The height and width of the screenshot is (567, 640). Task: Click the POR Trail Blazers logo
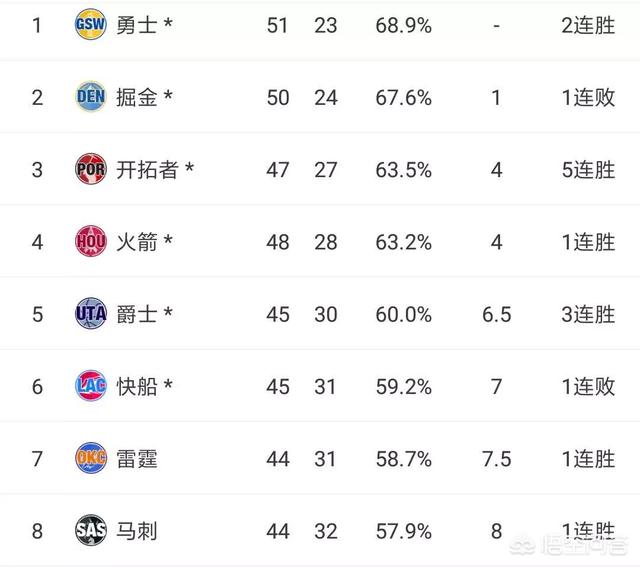[x=91, y=169]
